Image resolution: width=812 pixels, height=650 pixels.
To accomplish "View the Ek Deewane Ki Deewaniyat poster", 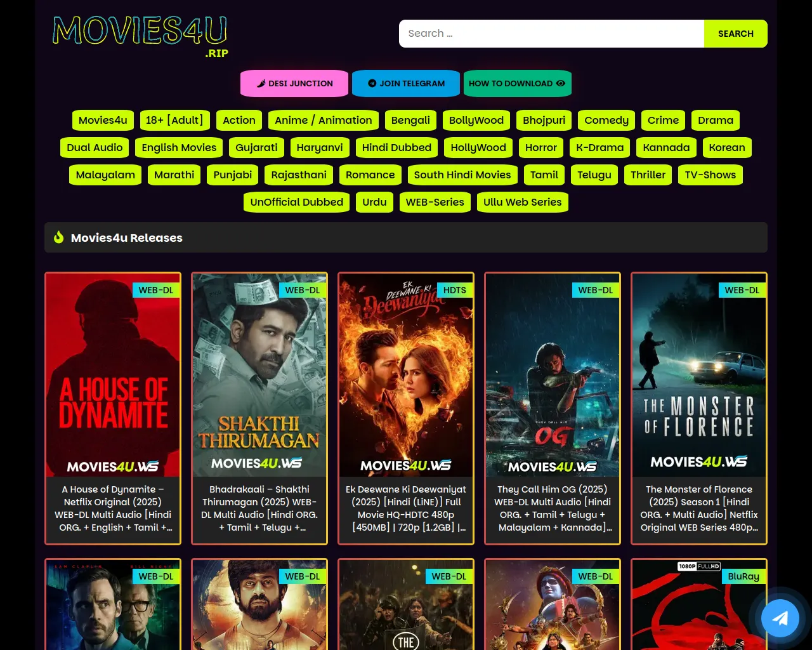I will [x=406, y=375].
